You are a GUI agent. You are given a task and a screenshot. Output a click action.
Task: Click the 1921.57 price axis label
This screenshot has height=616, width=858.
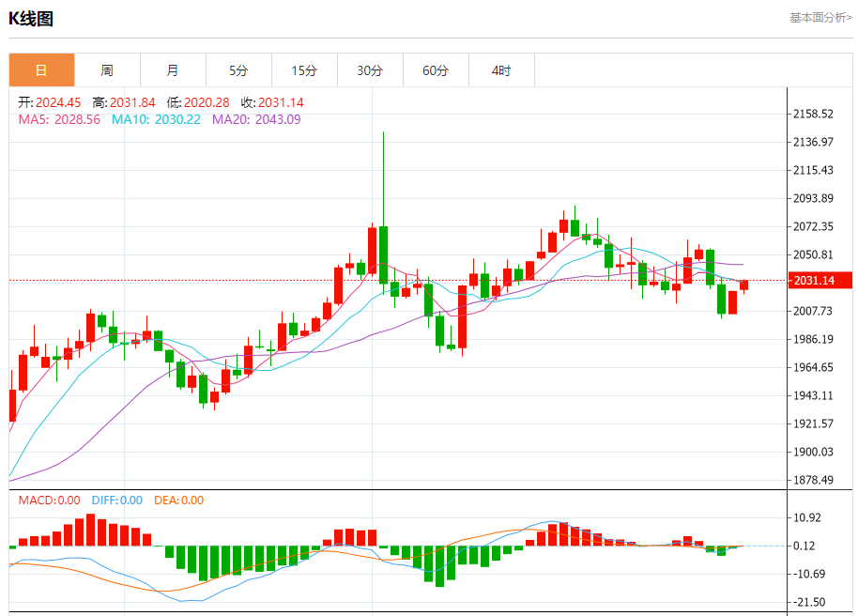tap(813, 423)
